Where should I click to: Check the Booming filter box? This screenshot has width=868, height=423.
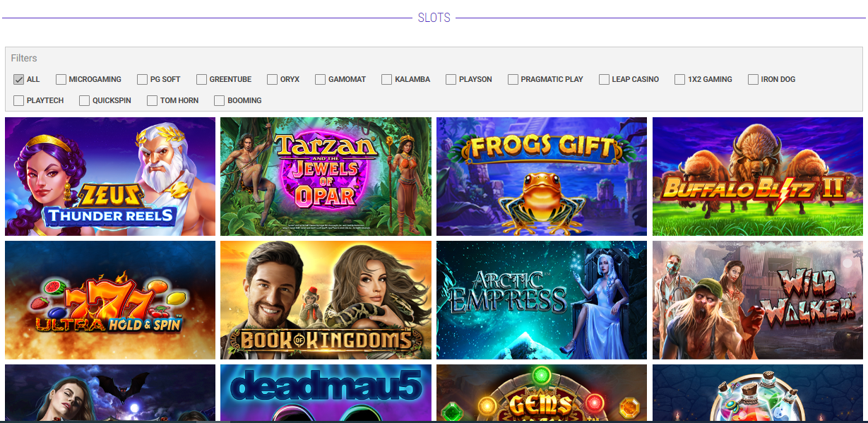click(220, 100)
